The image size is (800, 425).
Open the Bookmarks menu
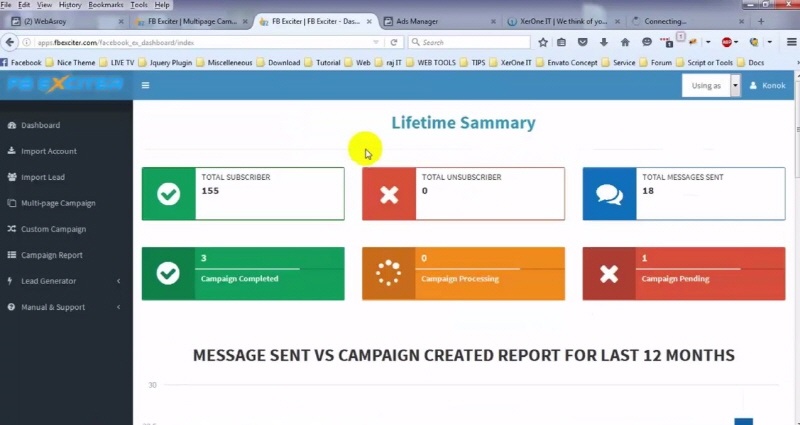pyautogui.click(x=106, y=5)
